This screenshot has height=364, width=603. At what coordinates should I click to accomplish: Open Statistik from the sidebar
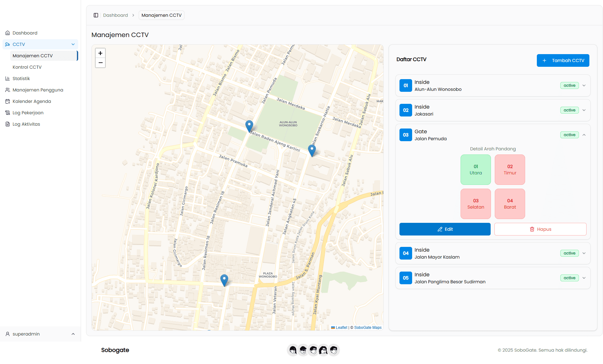click(x=21, y=78)
